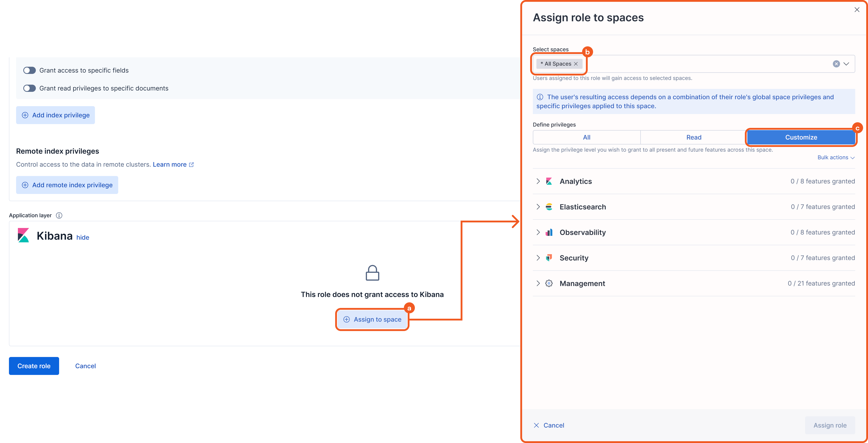Select the Read privilege tab
The image size is (868, 443).
693,137
